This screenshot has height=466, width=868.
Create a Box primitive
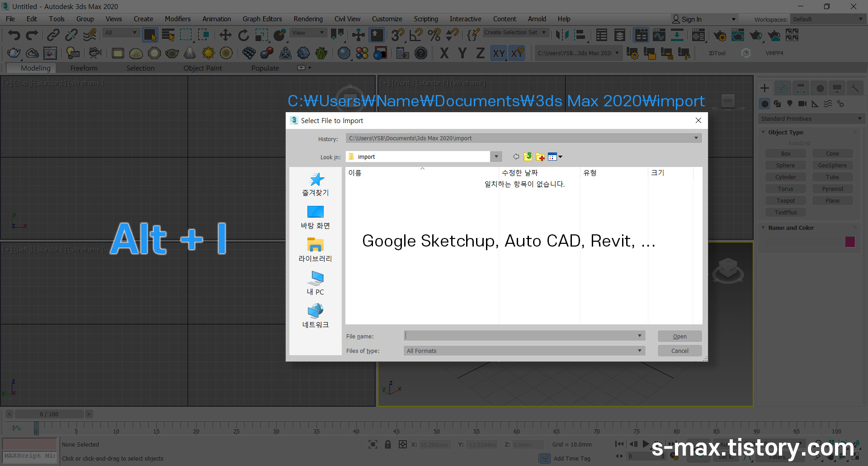click(785, 154)
